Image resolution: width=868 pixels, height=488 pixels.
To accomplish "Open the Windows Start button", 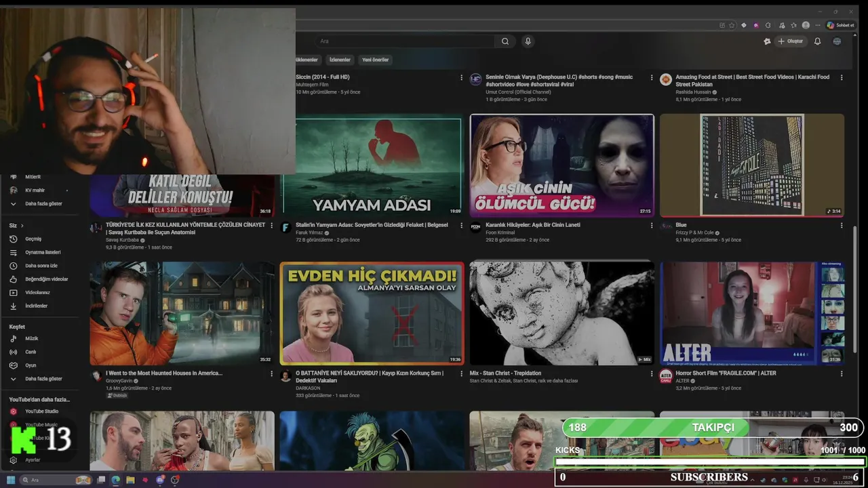I will click(11, 480).
